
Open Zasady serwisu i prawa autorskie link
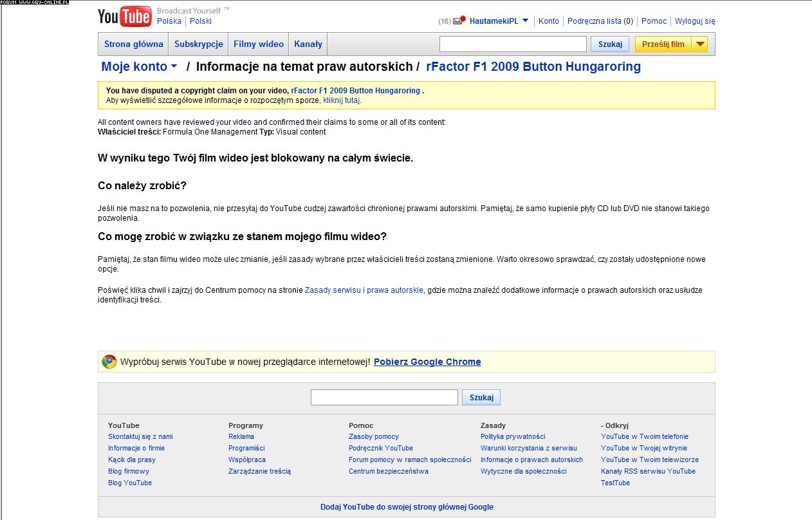point(364,290)
